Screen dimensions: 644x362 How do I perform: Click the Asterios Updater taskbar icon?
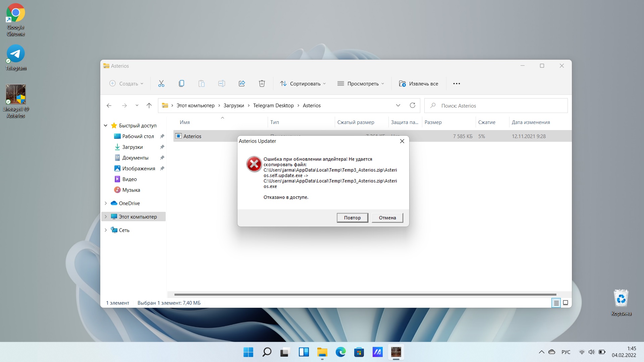click(396, 352)
